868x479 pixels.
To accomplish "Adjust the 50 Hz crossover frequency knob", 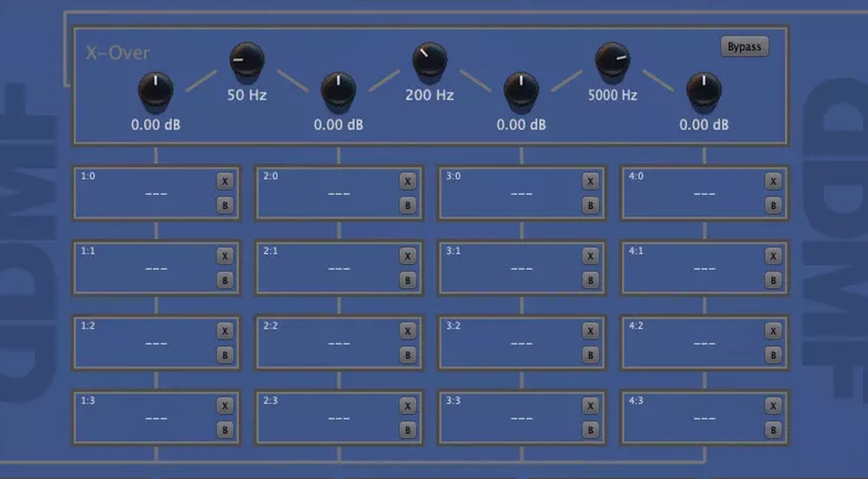I will [x=247, y=60].
